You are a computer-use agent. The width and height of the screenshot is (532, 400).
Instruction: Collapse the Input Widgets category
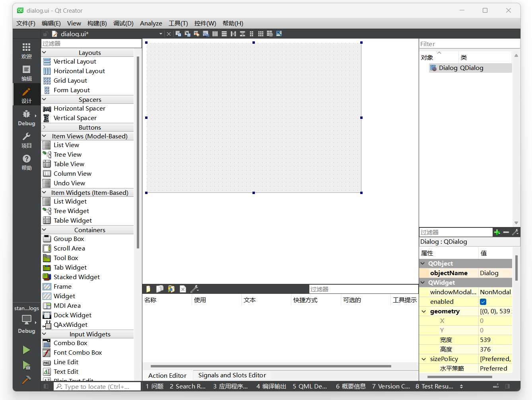point(44,334)
